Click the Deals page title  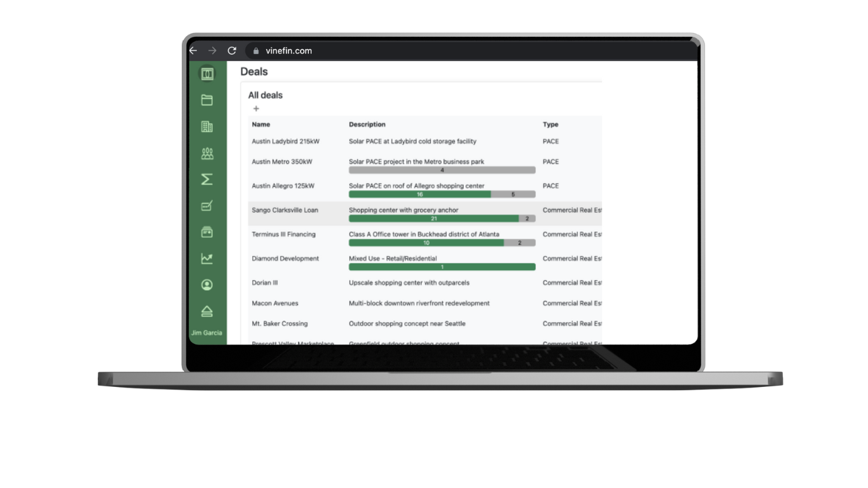254,72
